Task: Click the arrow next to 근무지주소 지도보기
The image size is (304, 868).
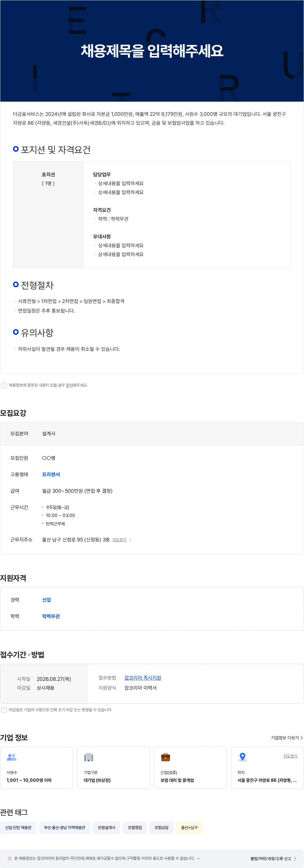Action: 130,540
